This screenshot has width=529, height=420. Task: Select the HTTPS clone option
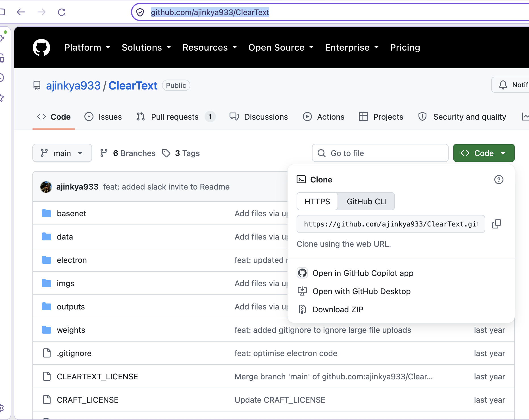(x=317, y=201)
